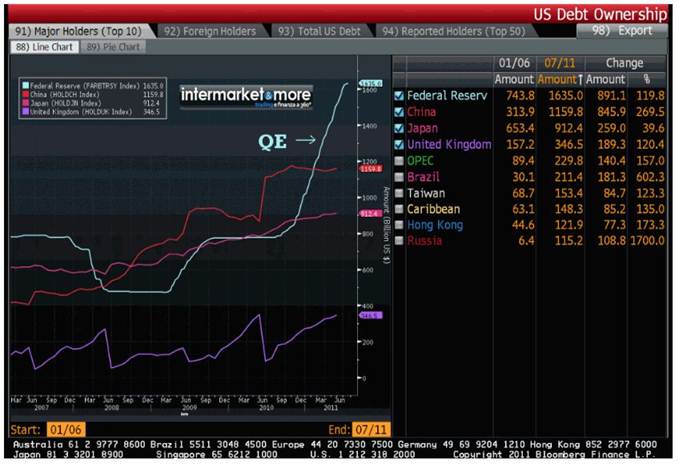Click the 1635.0 cyan axis value marker
The height and width of the screenshot is (465, 679).
tap(371, 83)
